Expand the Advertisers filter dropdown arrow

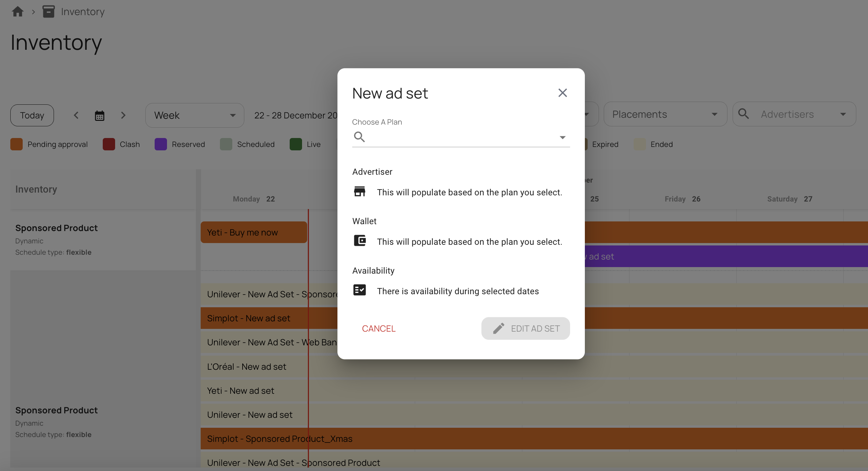click(843, 114)
